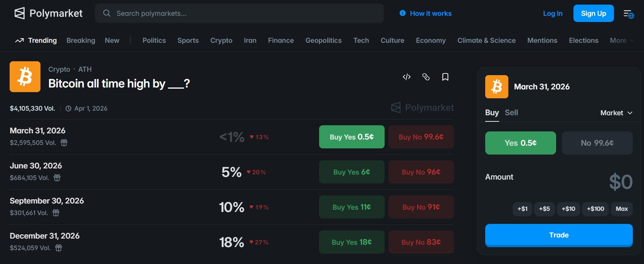Click Buy Yes 18¢ for December 31, 2026

tap(351, 242)
